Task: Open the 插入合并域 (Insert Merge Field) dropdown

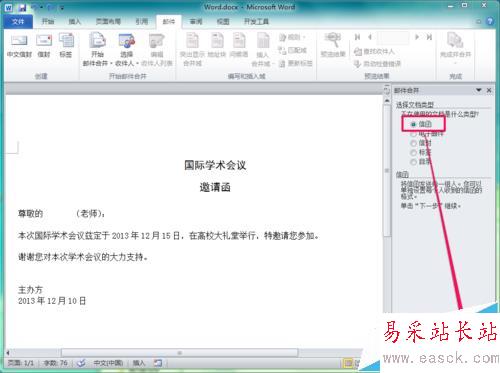Action: pyautogui.click(x=263, y=49)
